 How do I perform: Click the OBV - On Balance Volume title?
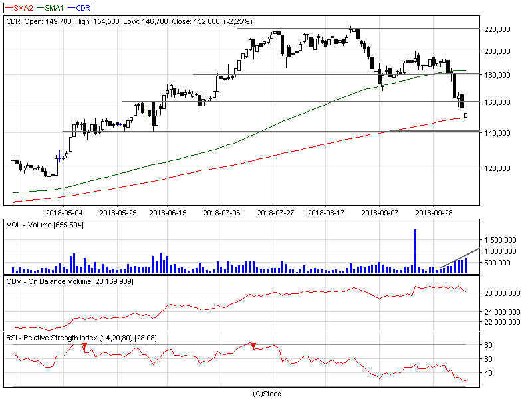click(x=70, y=281)
